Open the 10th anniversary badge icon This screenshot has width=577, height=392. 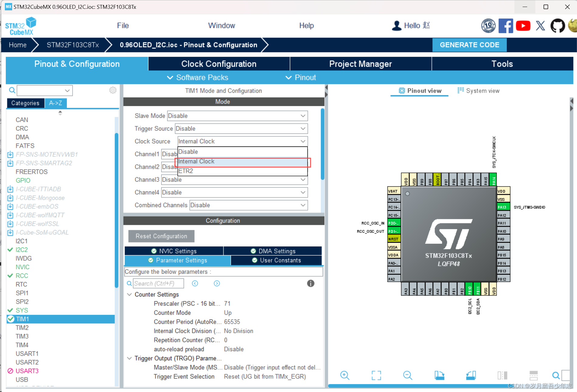point(488,26)
